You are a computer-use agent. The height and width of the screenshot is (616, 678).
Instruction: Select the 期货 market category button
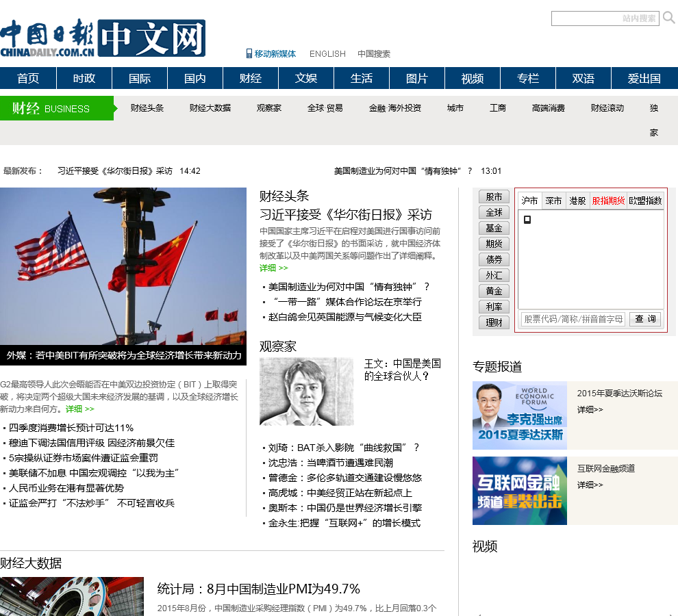[494, 244]
